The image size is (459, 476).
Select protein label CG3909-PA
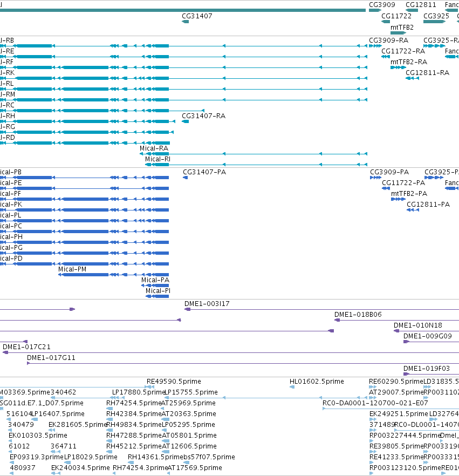(x=389, y=172)
